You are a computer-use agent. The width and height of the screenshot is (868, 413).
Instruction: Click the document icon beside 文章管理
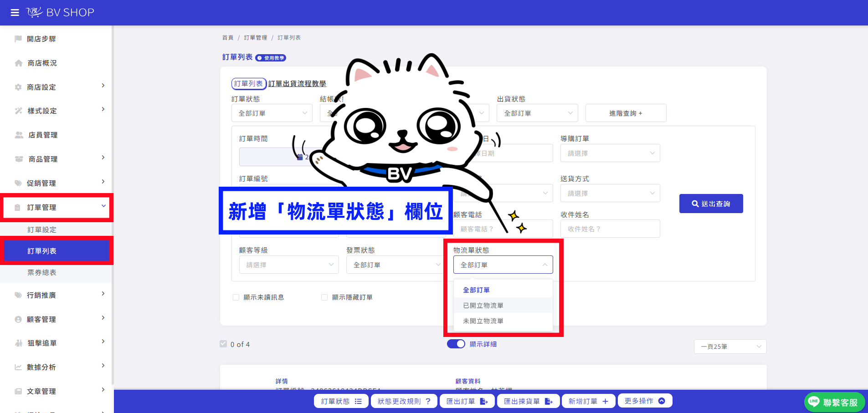(18, 391)
